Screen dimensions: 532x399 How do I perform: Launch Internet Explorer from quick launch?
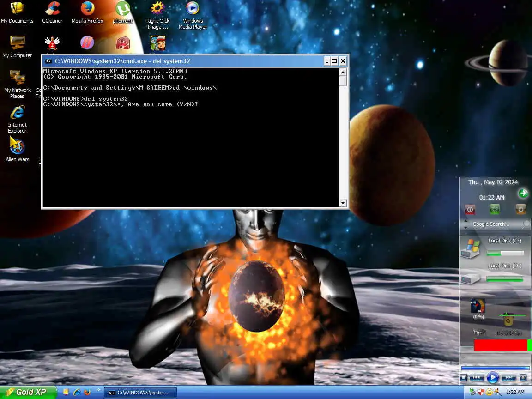(x=77, y=392)
